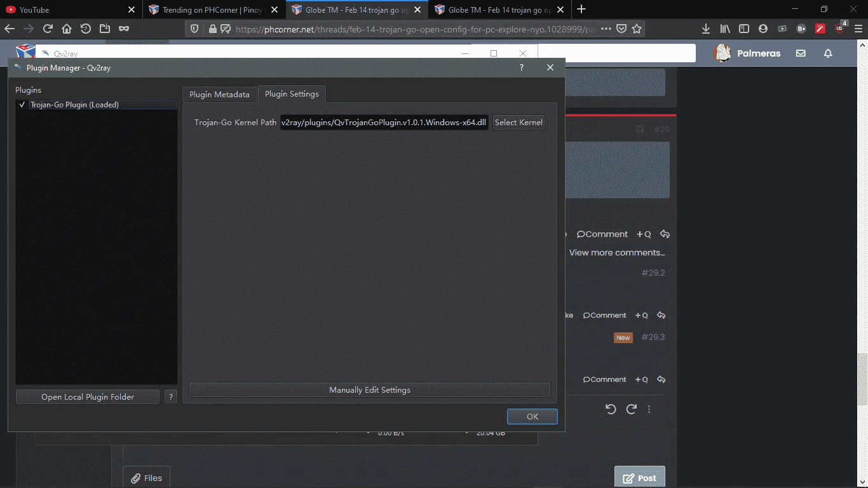868x488 pixels.
Task: Click the Trojan-Go Kernel Path field
Action: coord(384,122)
